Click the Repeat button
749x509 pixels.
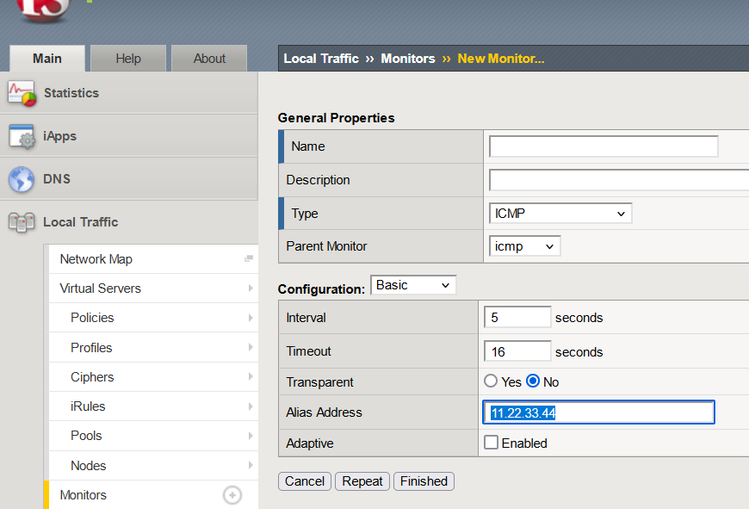tap(362, 481)
